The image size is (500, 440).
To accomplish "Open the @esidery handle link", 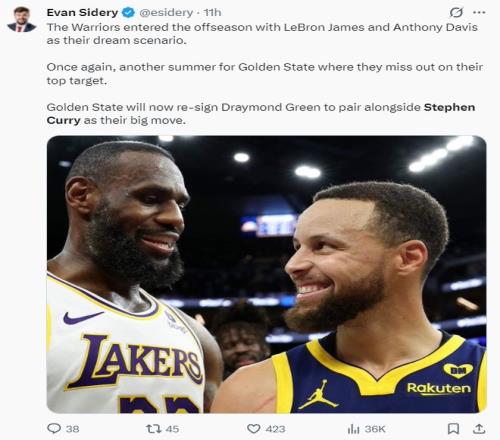I will tap(166, 13).
